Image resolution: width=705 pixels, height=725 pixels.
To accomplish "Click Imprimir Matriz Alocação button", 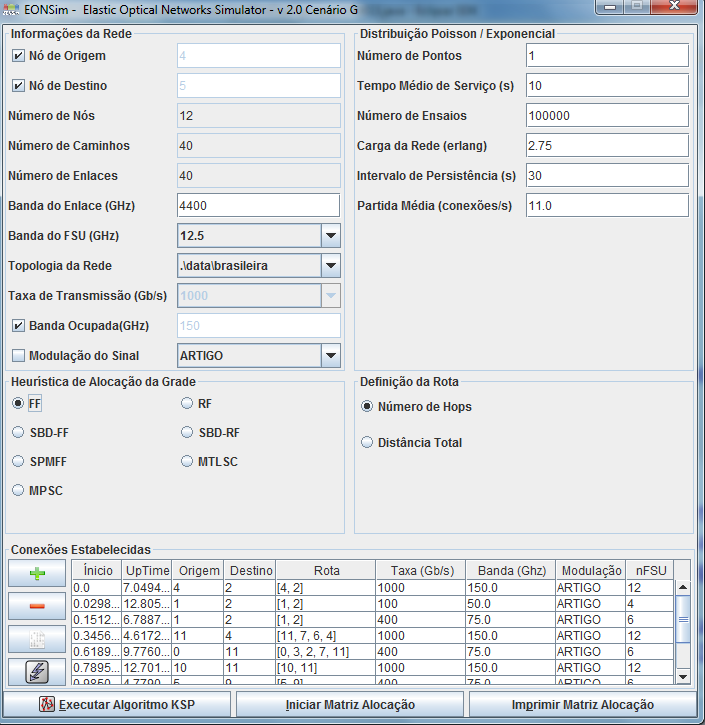I will [582, 705].
